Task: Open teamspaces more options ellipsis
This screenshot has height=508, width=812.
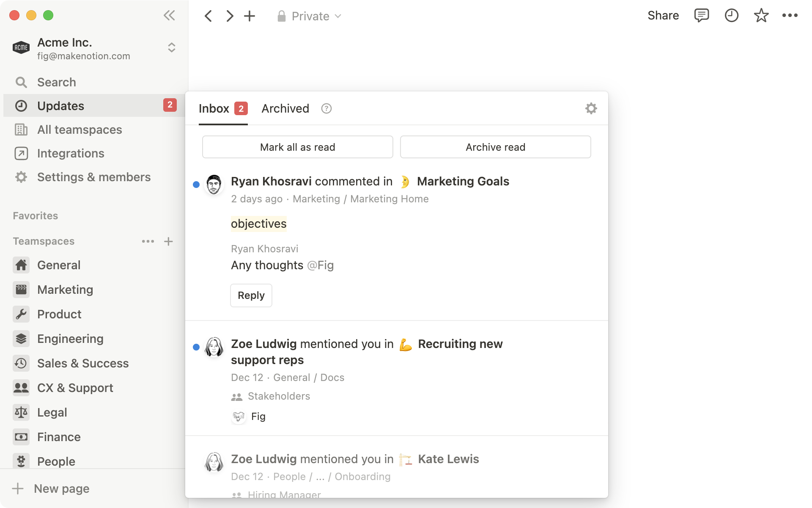Action: (x=148, y=241)
